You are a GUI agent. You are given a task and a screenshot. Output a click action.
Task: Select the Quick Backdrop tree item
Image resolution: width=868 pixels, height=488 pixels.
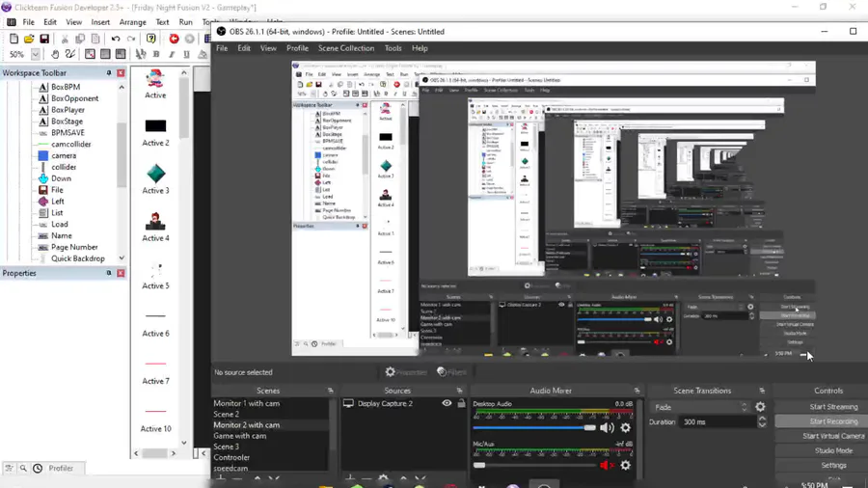point(77,258)
